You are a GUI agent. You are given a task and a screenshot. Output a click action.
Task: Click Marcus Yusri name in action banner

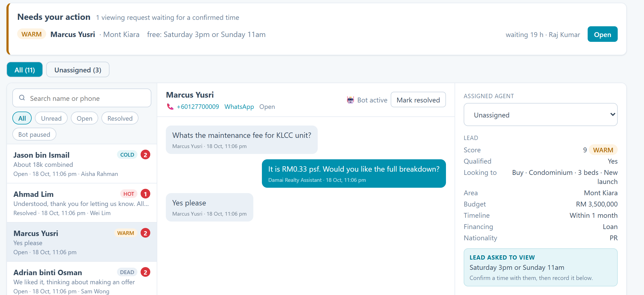[73, 35]
